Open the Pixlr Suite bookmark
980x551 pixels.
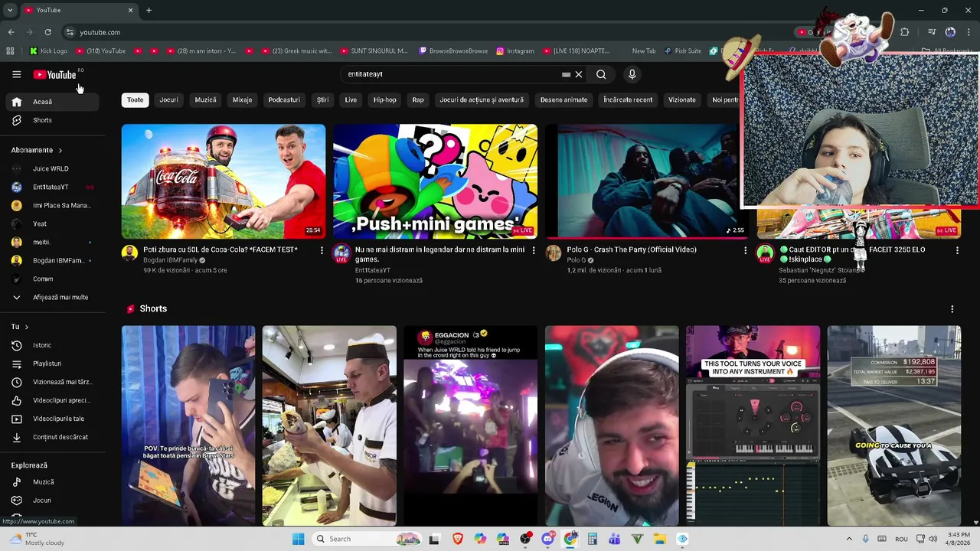(683, 51)
